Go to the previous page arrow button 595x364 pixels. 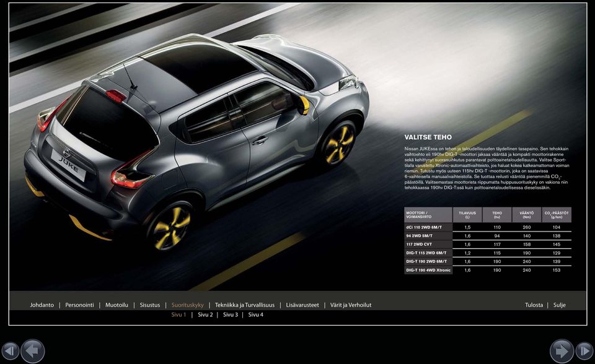33,351
